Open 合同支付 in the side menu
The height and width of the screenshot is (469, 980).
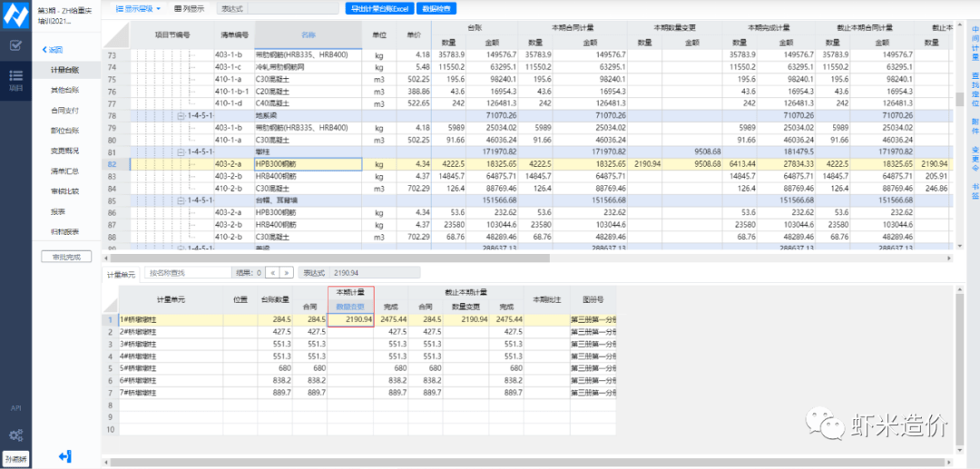[64, 110]
